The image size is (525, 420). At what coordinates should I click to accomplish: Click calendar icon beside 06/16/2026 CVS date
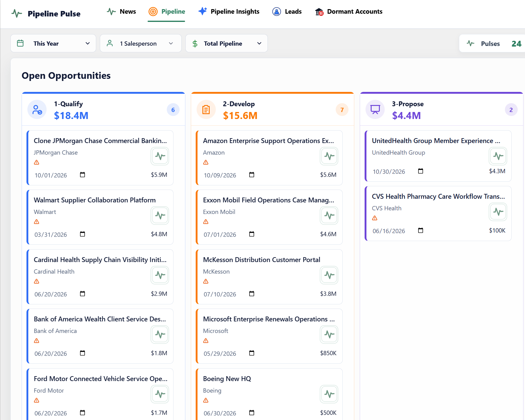tap(421, 230)
